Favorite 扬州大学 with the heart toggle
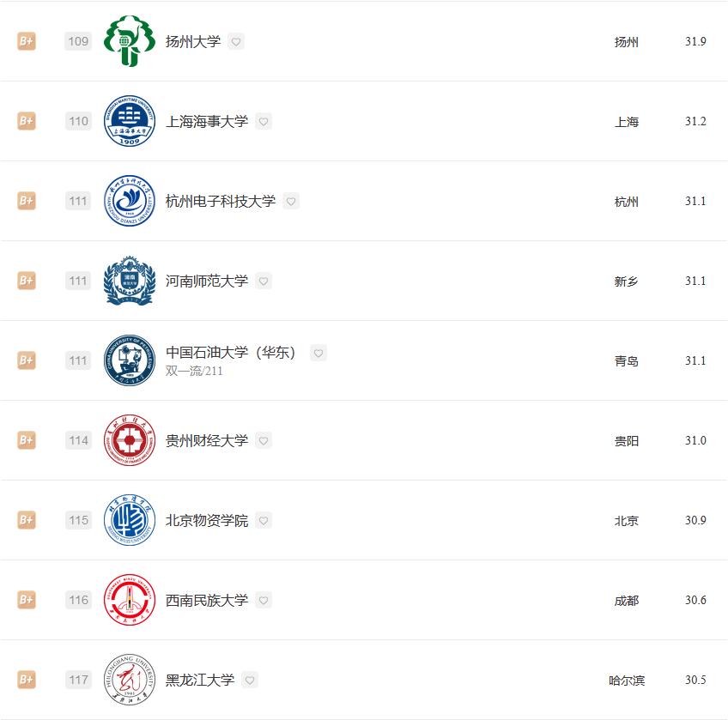 tap(236, 41)
